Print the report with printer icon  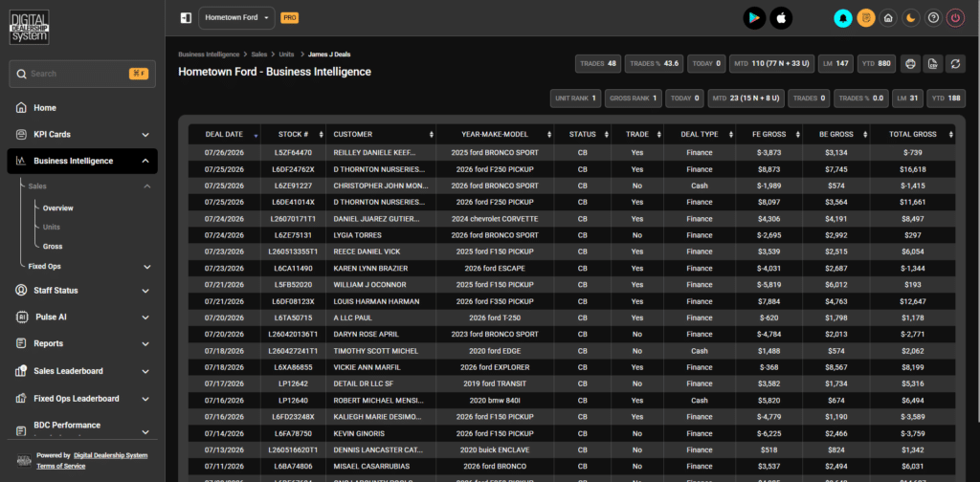pos(911,64)
